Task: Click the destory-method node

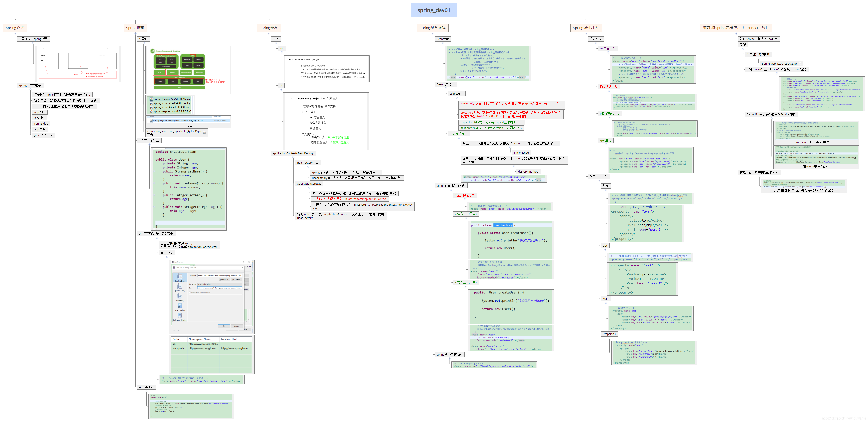Action: [x=528, y=172]
